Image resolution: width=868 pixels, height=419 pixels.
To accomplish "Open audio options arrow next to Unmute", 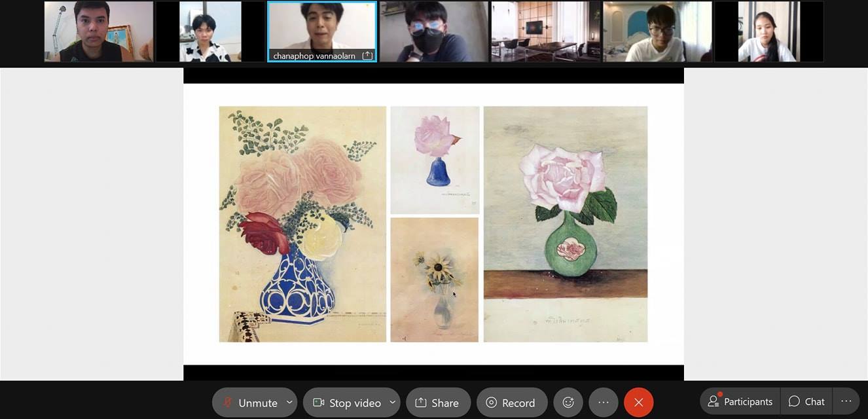I will [289, 403].
